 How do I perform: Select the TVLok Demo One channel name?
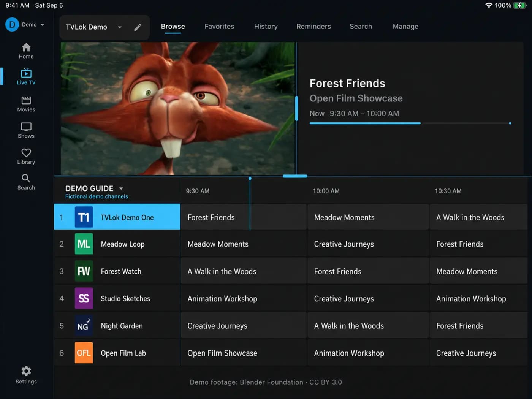coord(127,217)
